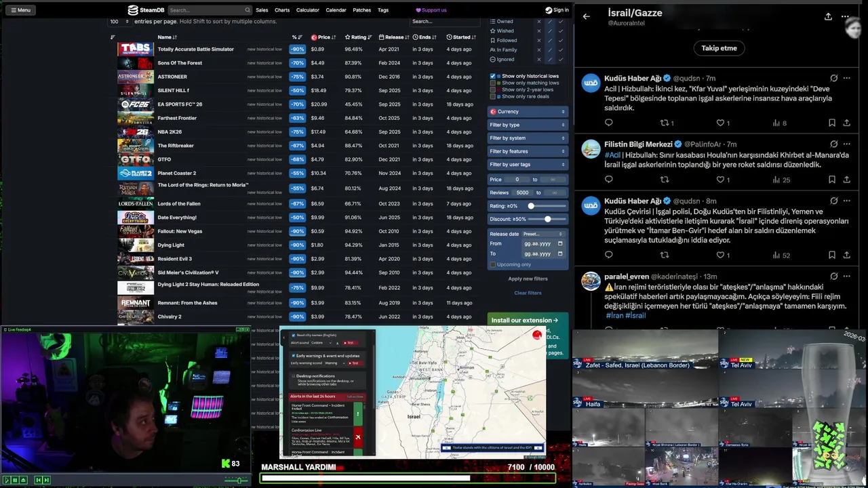Expand the Filter by type dropdown
This screenshot has height=488, width=868.
(x=528, y=125)
